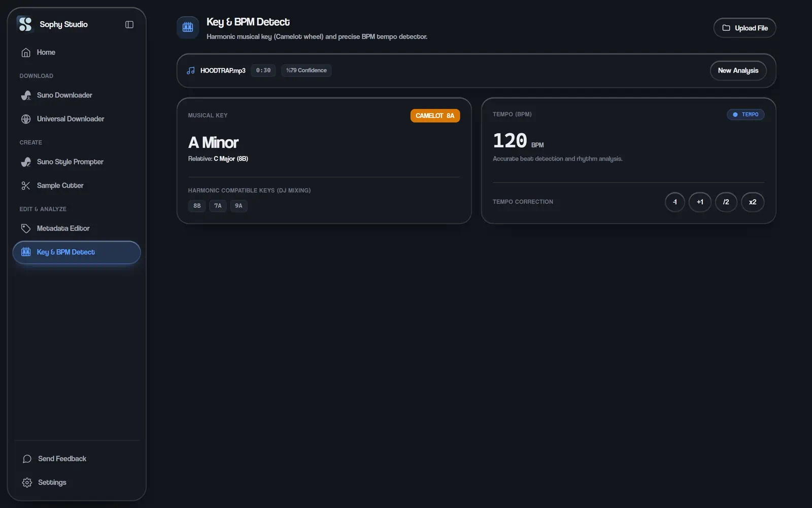The width and height of the screenshot is (812, 508).
Task: Click the TEMPO status badge
Action: [x=746, y=115]
